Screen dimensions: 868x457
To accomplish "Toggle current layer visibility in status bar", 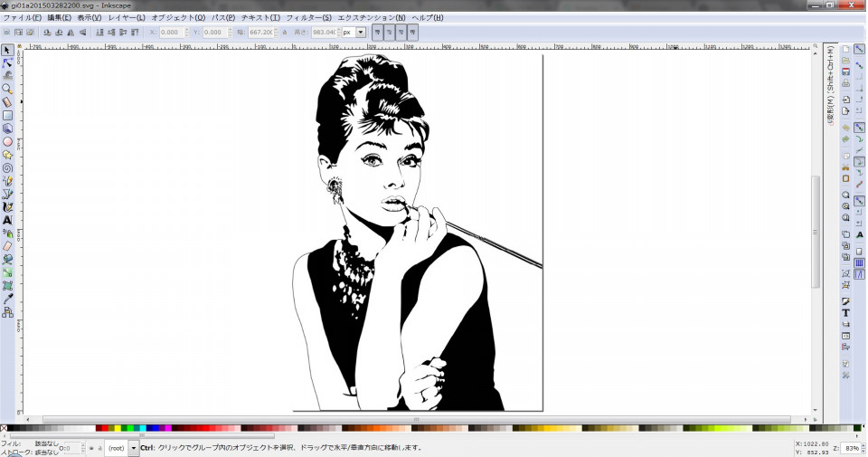I will pos(91,448).
